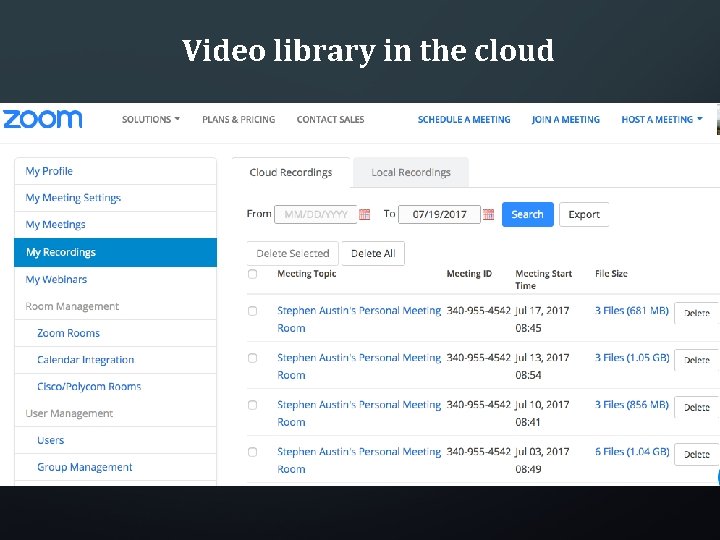Click the Export button

(x=584, y=214)
